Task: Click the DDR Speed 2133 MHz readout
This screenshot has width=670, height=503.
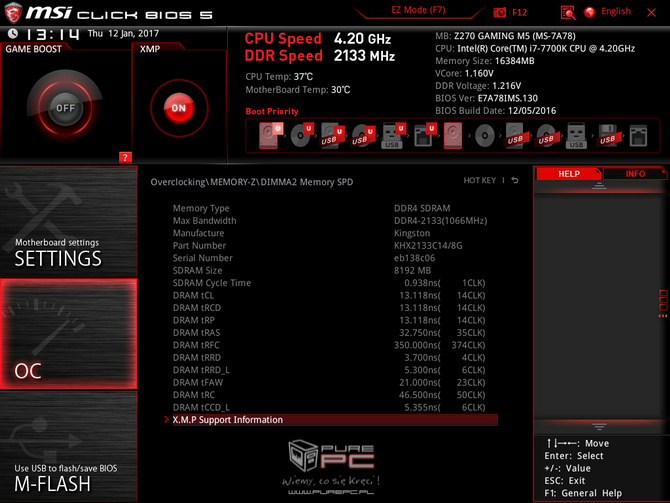Action: coord(320,56)
